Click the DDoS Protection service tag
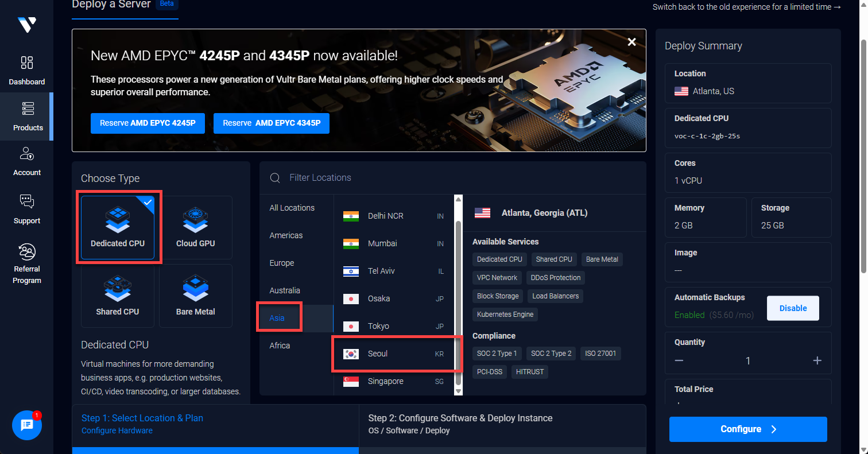The width and height of the screenshot is (868, 454). click(556, 278)
